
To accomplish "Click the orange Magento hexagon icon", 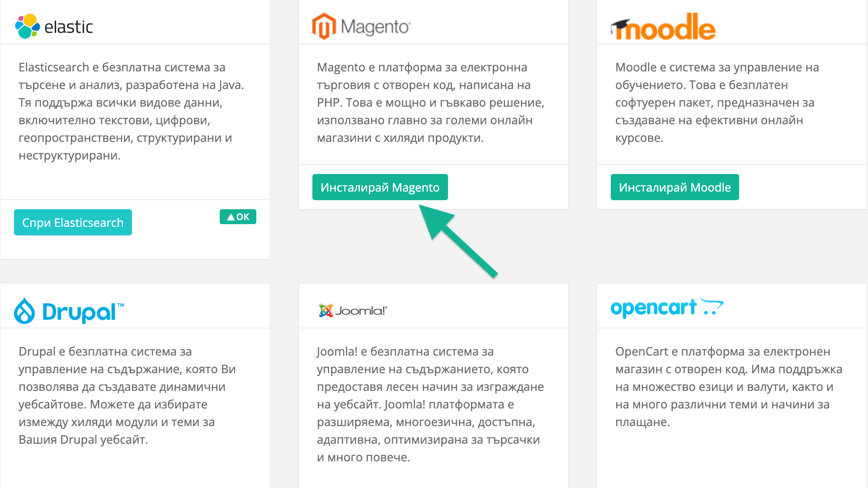I will tap(324, 26).
